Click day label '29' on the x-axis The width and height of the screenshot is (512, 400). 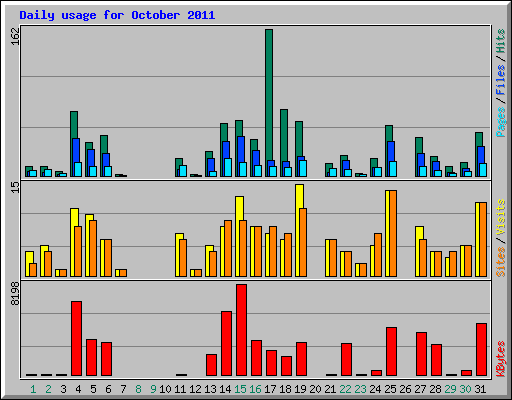coord(450,389)
